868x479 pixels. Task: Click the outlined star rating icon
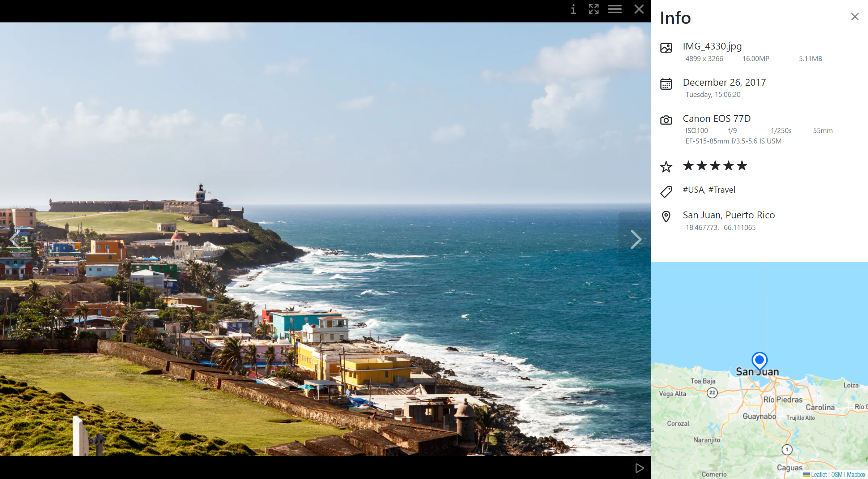point(666,167)
